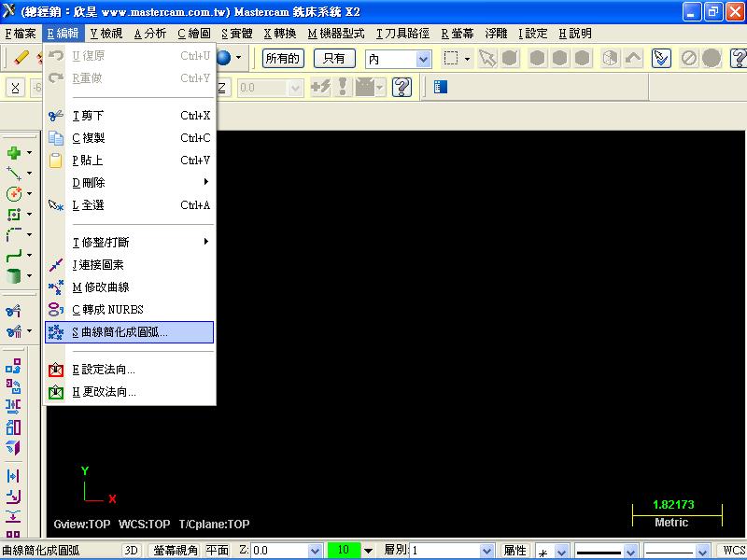Open the 層別 level dropdown
The width and height of the screenshot is (747, 560).
[x=486, y=551]
